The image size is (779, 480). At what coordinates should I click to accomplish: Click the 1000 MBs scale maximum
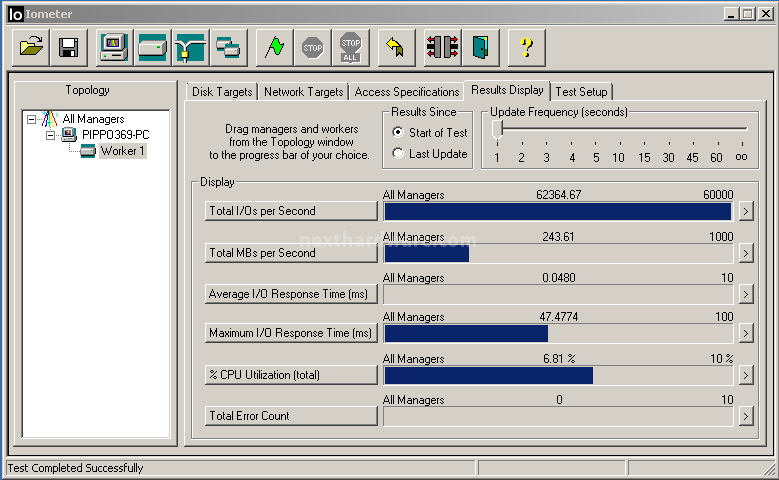[x=721, y=237]
